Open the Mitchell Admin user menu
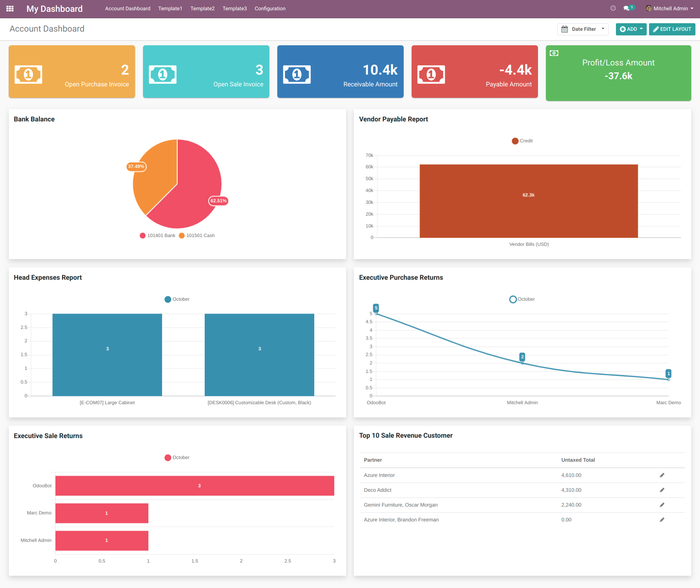The image size is (700, 588). coord(668,8)
